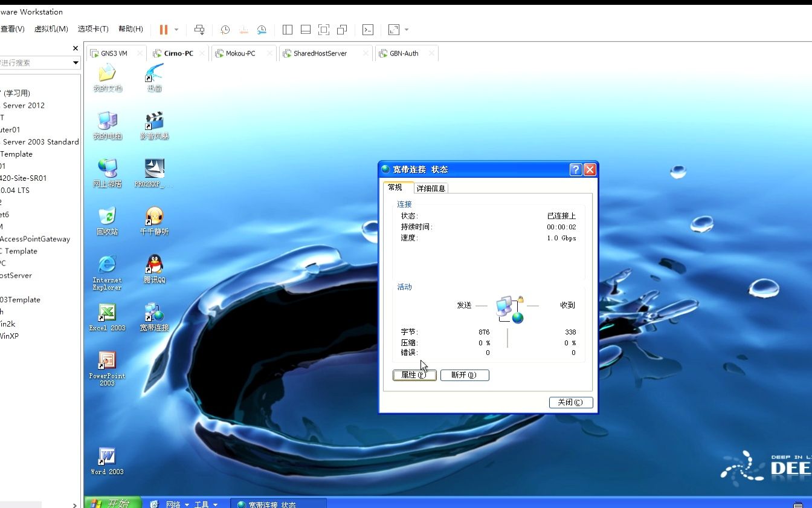This screenshot has width=812, height=508.
Task: Click the PRO2KXP desktop icon
Action: pyautogui.click(x=154, y=174)
